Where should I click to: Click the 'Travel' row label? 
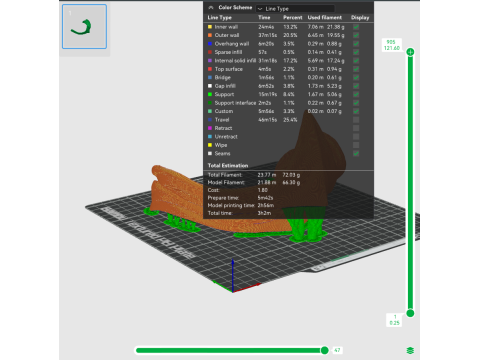pyautogui.click(x=222, y=120)
